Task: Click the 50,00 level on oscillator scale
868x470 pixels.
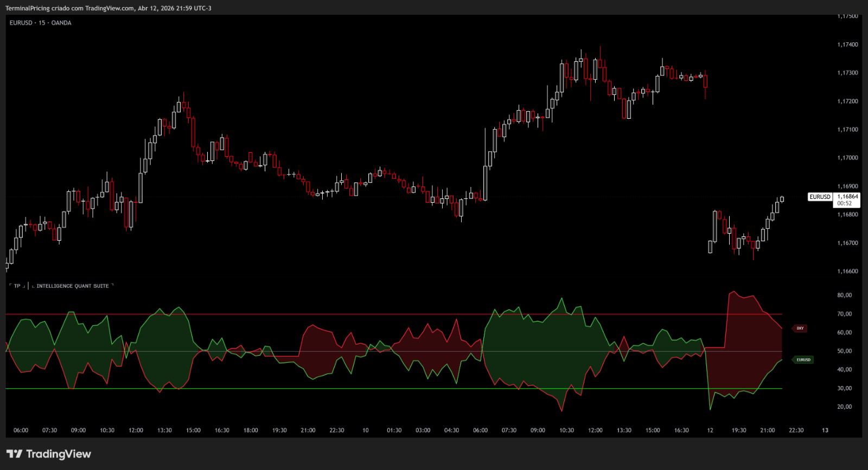Action: tap(845, 351)
